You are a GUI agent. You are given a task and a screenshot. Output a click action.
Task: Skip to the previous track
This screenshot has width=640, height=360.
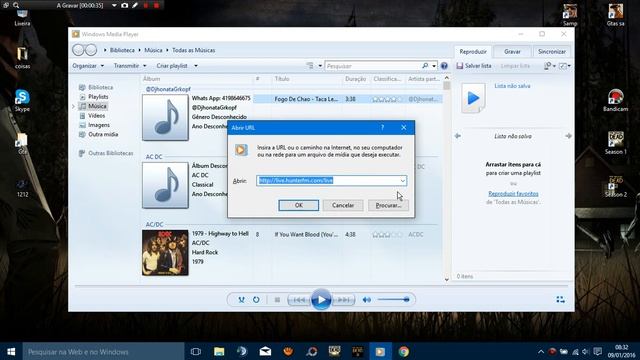point(300,300)
